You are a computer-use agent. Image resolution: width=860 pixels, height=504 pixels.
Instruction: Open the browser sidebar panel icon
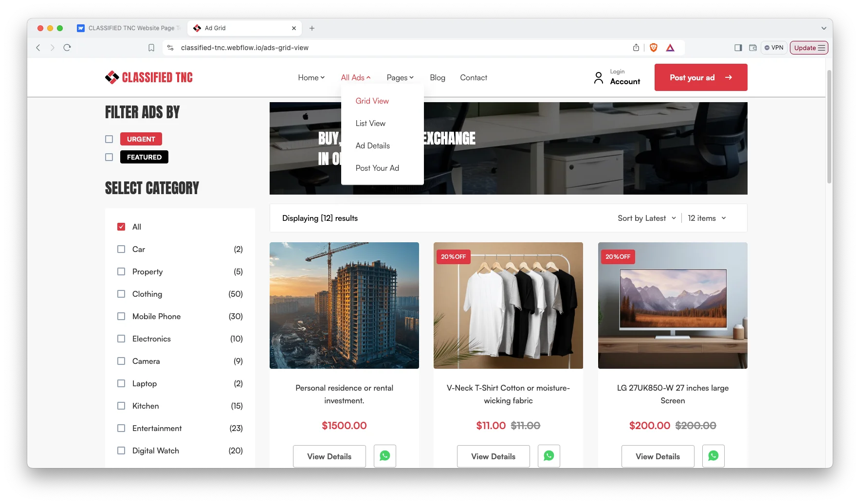pyautogui.click(x=738, y=48)
